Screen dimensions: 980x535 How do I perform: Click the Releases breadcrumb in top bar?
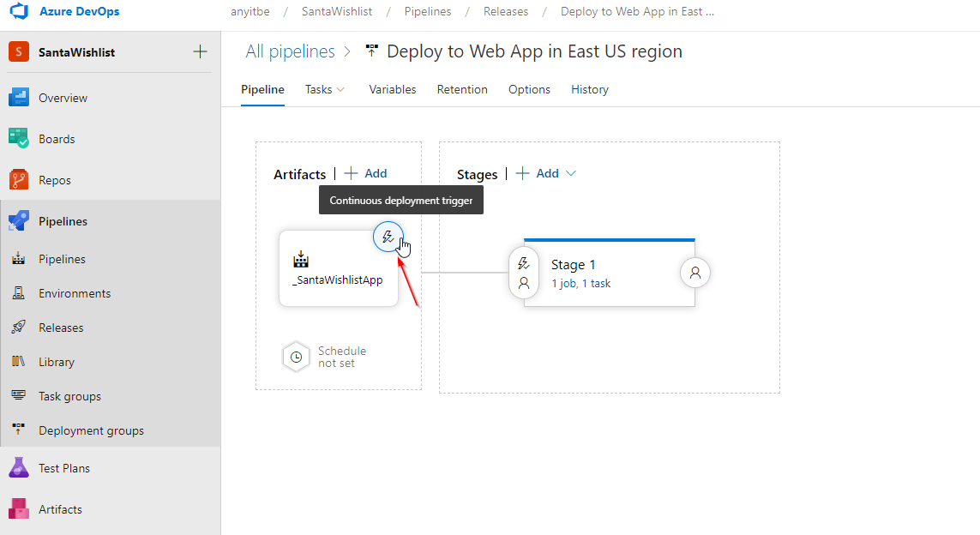[x=506, y=11]
